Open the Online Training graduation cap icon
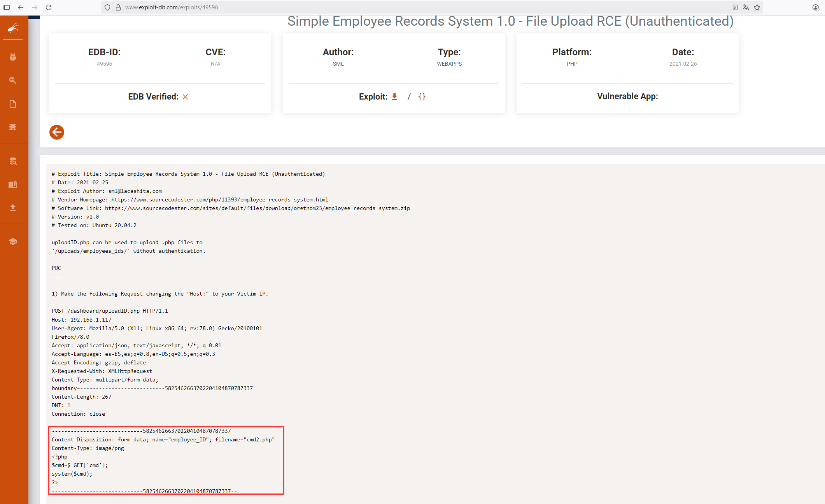Image resolution: width=825 pixels, height=504 pixels. 13,241
